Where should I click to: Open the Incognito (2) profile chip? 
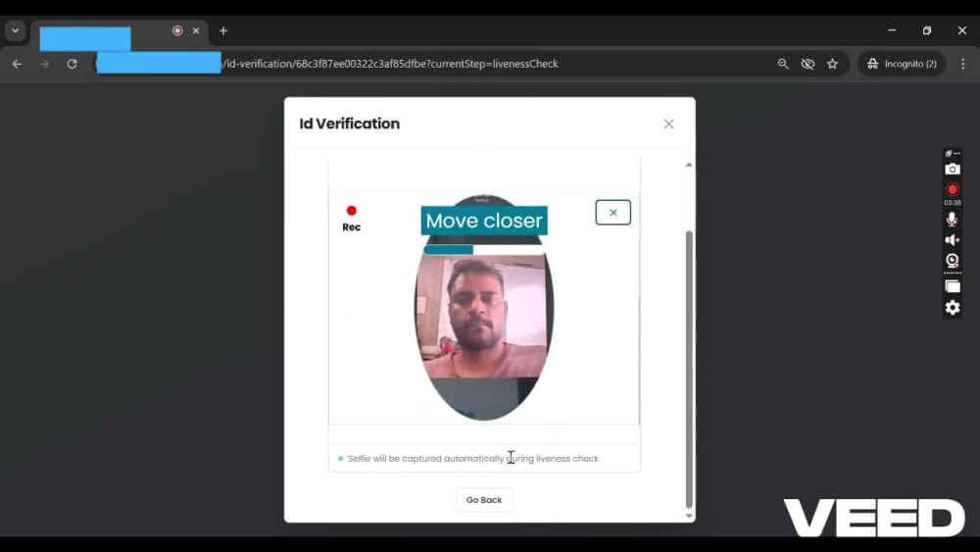coord(902,64)
